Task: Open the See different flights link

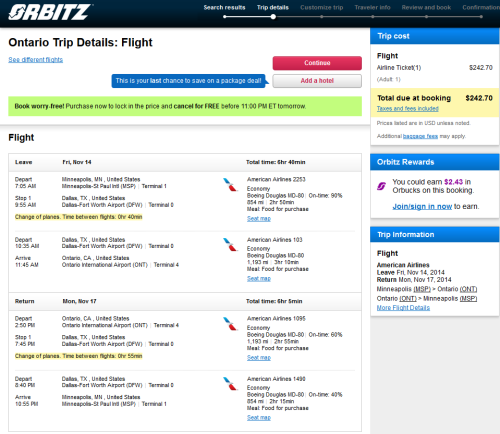Action: [36, 60]
